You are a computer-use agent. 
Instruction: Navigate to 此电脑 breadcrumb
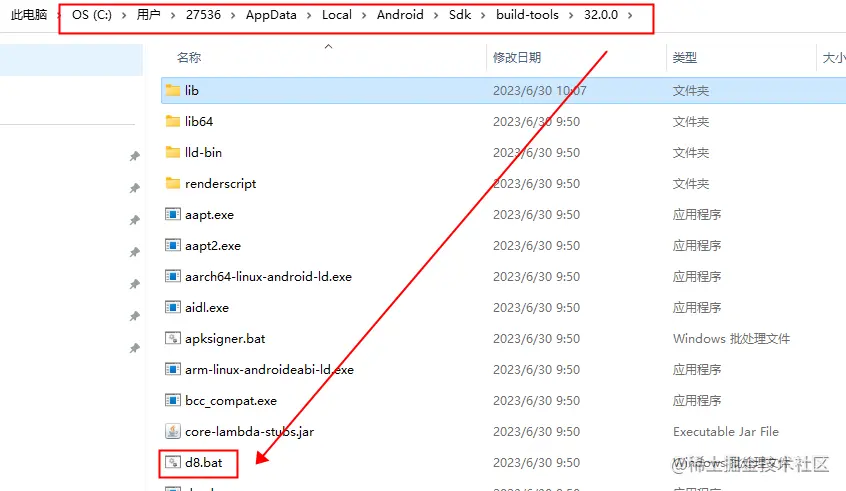pyautogui.click(x=29, y=15)
